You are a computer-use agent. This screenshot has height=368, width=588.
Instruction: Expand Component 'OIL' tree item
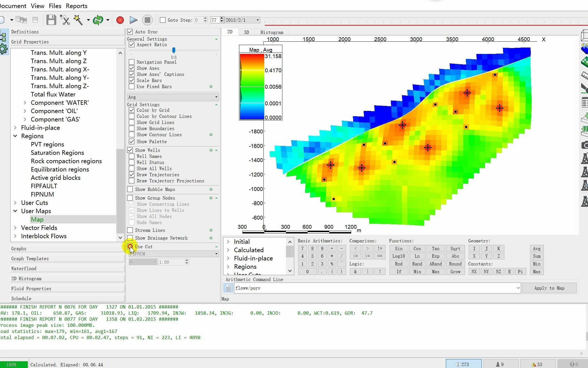(25, 111)
